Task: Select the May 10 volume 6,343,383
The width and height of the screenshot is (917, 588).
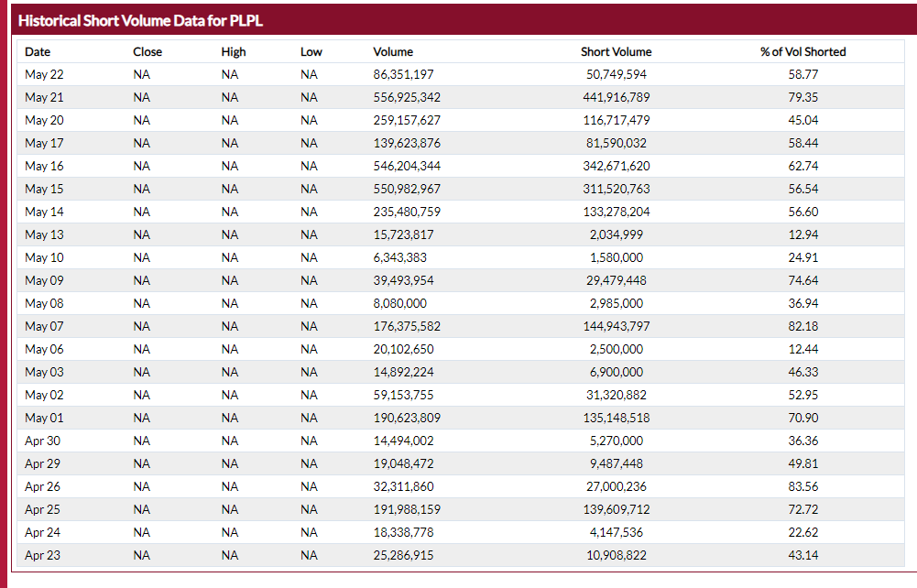Action: (400, 257)
